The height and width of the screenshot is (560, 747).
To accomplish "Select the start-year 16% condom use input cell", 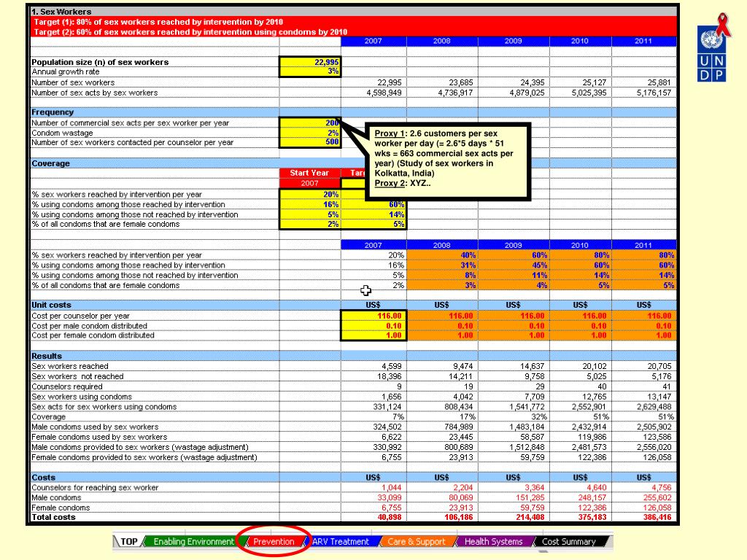I will (x=309, y=204).
